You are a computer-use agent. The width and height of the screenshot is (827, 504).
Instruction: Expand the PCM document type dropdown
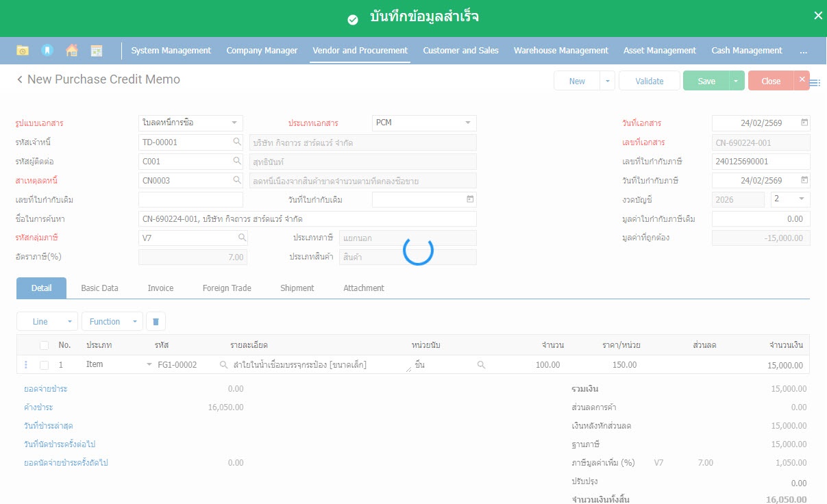click(x=467, y=123)
